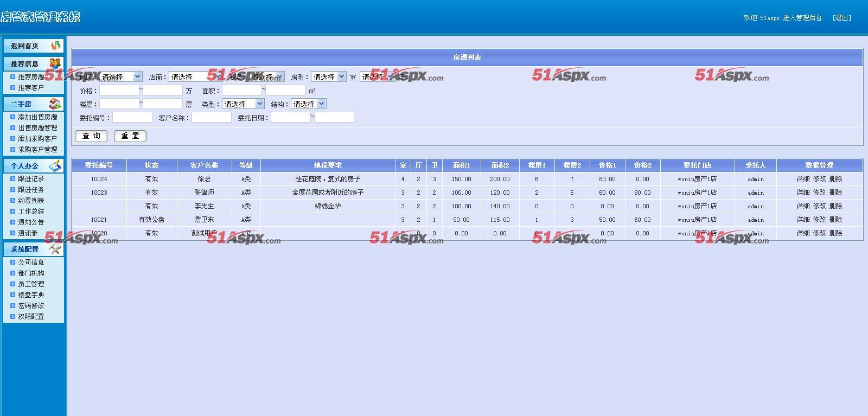Click the 客户名称 input field
The height and width of the screenshot is (416, 868).
pyautogui.click(x=212, y=117)
